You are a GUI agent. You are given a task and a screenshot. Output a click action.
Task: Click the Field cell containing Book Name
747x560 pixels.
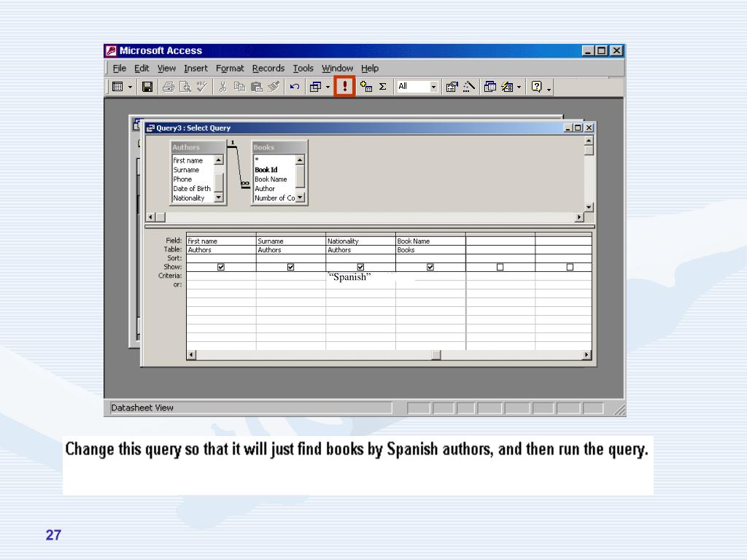[x=430, y=241]
